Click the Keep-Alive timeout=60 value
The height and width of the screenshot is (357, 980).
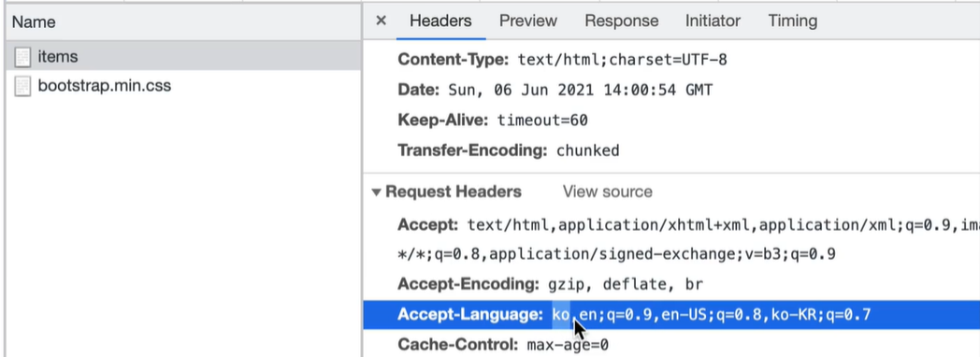[541, 120]
